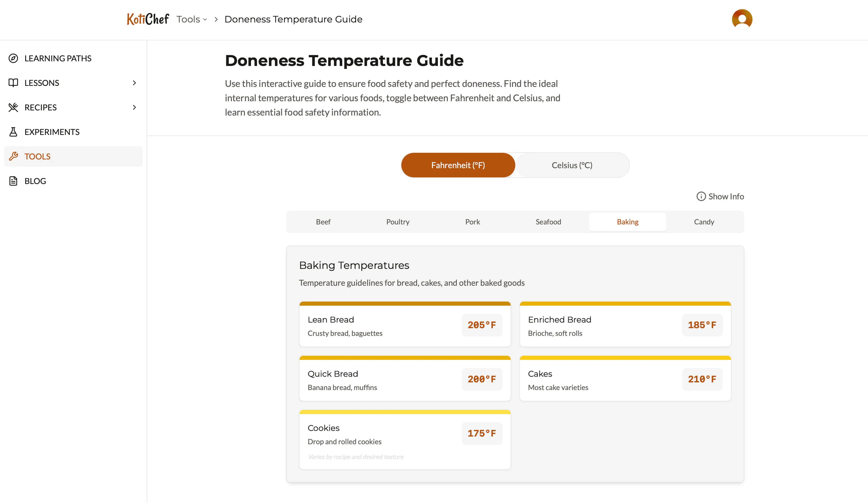This screenshot has width=868, height=503.
Task: Click the Cakes card
Action: point(625,378)
